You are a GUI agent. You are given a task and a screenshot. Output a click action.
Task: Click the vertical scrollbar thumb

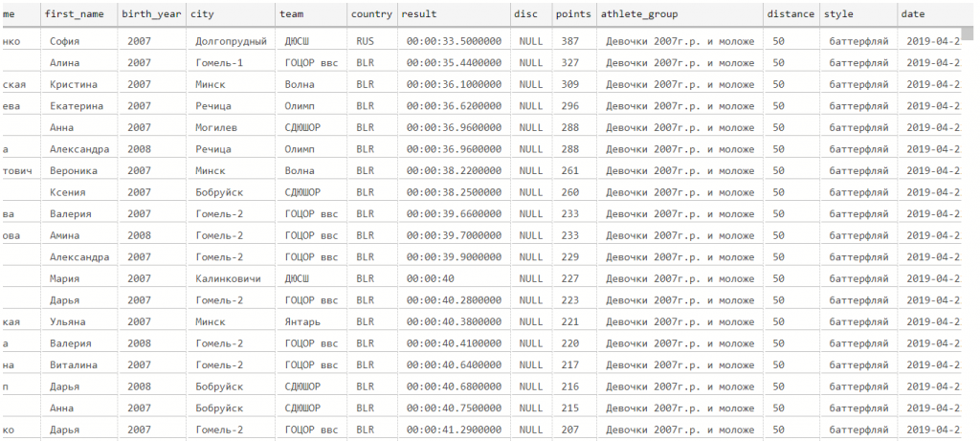968,33
